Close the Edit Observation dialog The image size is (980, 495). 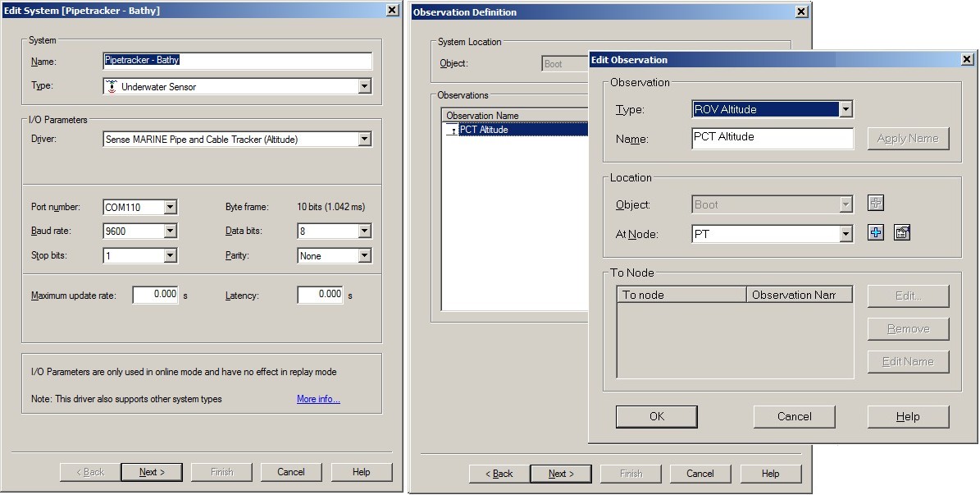(967, 59)
